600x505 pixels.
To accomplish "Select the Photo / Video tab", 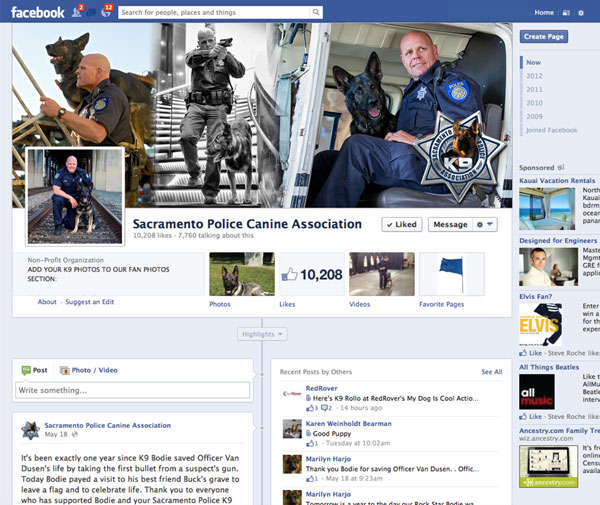I will [89, 370].
